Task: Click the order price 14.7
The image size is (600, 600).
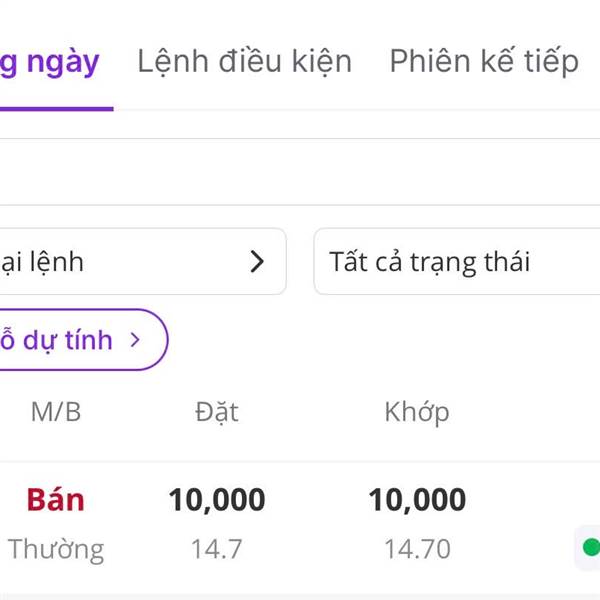Action: 217,549
